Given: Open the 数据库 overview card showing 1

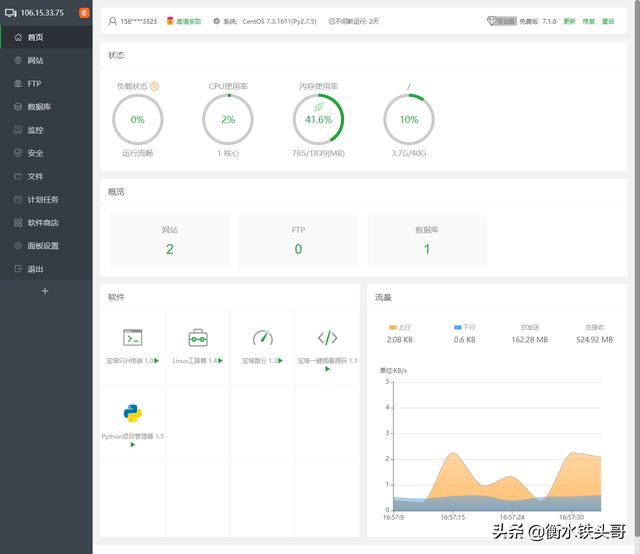Looking at the screenshot, I should pyautogui.click(x=427, y=240).
